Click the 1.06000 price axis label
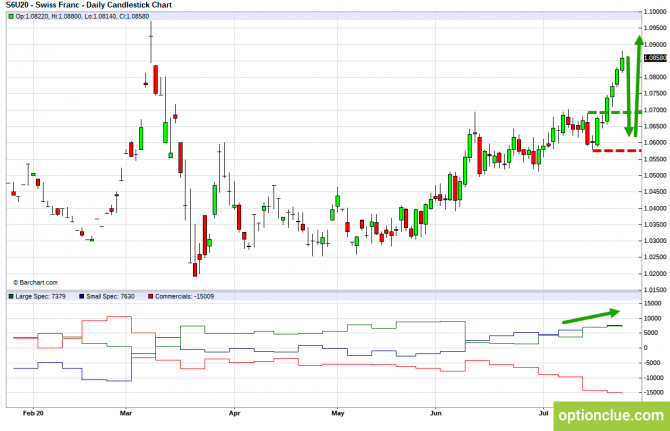670x431 pixels. click(x=655, y=143)
